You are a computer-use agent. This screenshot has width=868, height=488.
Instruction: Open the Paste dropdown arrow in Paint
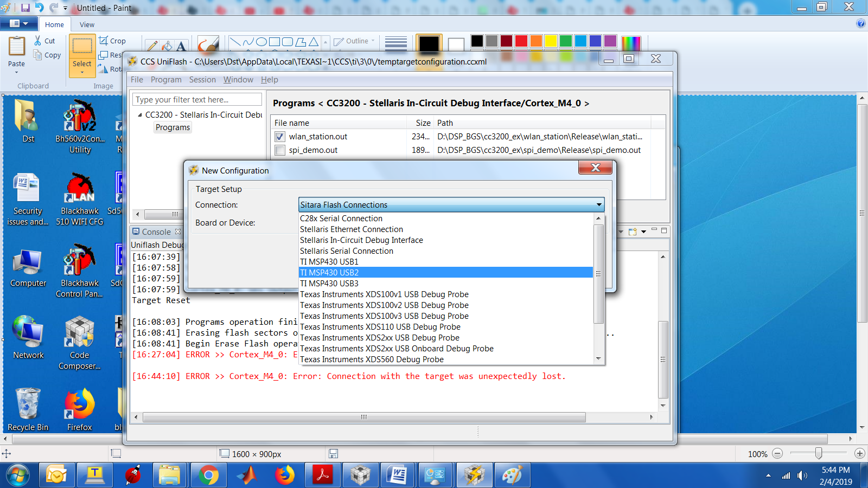click(x=16, y=72)
